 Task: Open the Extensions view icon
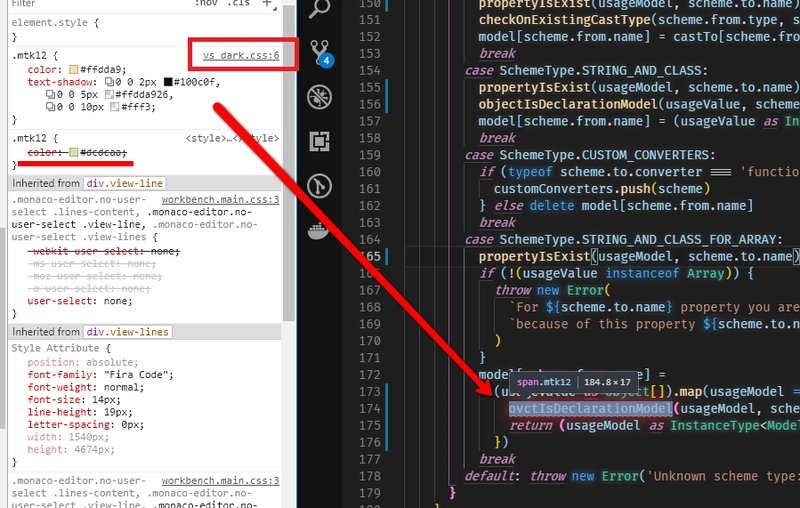(319, 141)
